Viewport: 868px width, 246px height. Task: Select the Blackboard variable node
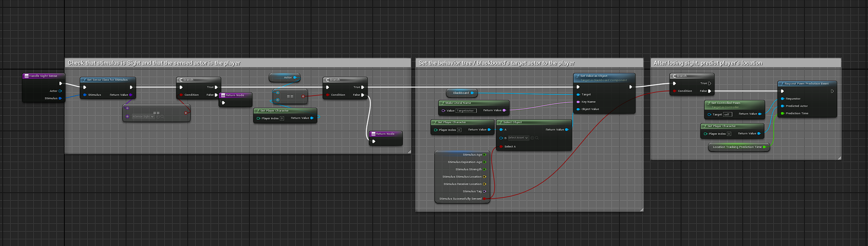461,93
